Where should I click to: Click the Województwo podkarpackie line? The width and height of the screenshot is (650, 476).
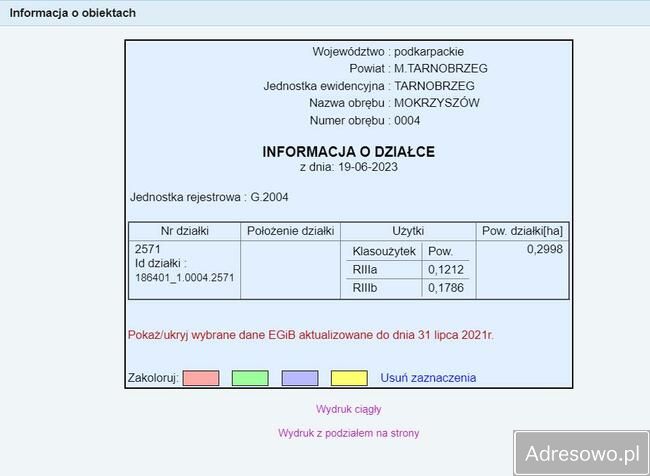388,52
